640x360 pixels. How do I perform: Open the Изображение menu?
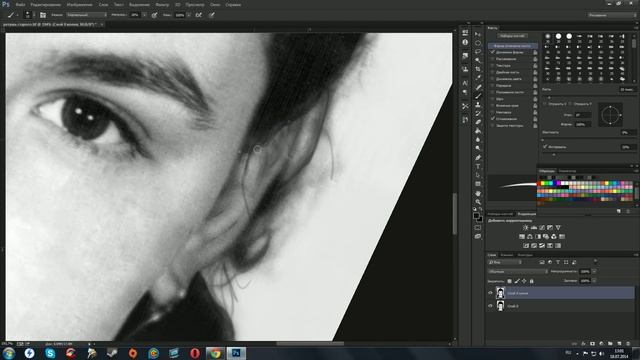click(80, 4)
